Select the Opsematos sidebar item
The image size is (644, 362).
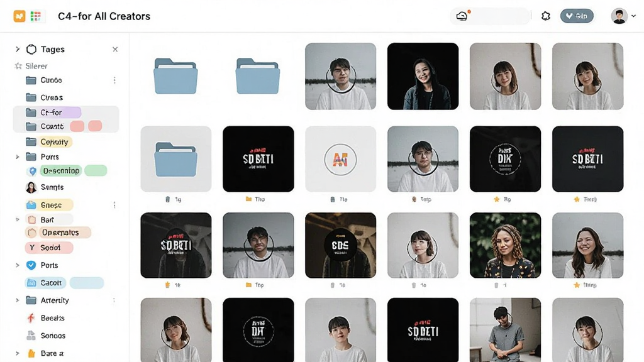point(58,233)
